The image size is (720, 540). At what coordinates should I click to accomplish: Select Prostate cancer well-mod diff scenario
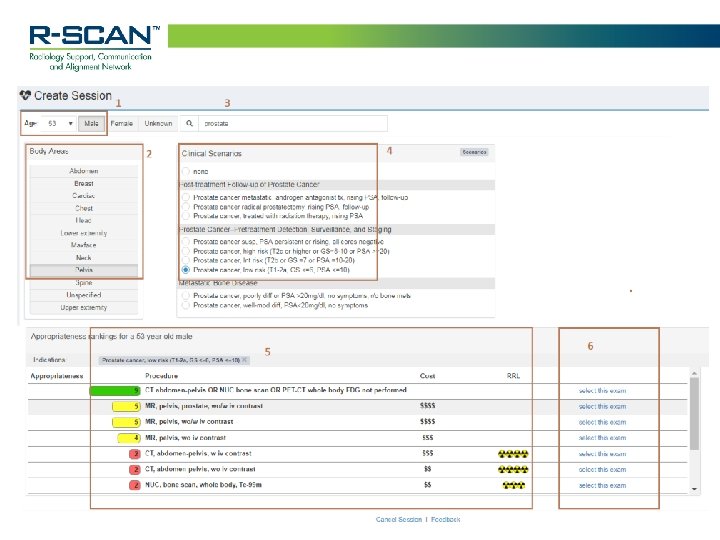pos(186,305)
